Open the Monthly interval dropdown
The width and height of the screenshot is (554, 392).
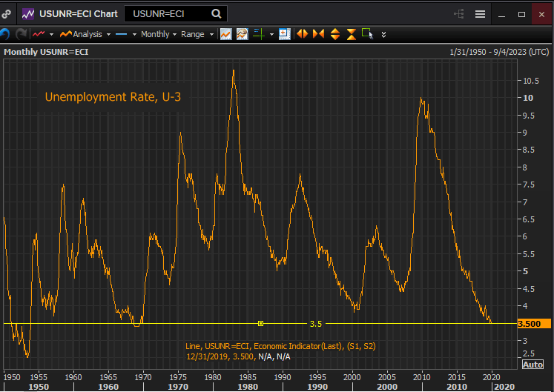(x=158, y=34)
